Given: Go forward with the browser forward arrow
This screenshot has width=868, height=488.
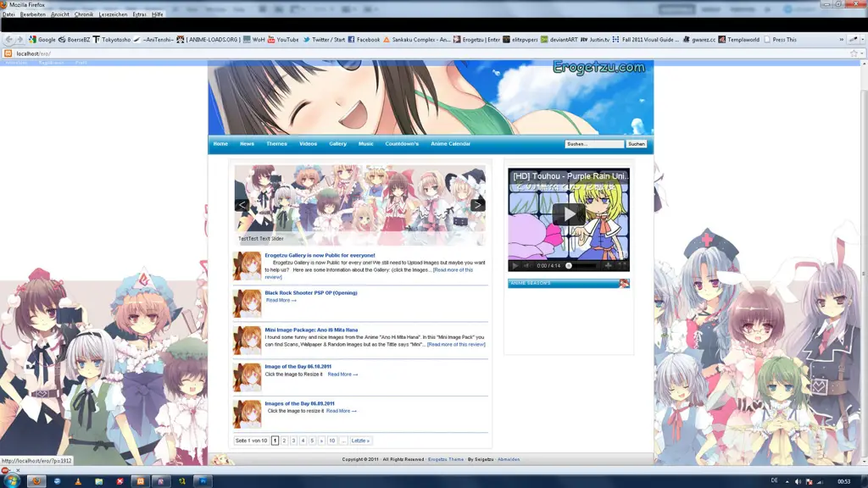Looking at the screenshot, I should tap(20, 39).
